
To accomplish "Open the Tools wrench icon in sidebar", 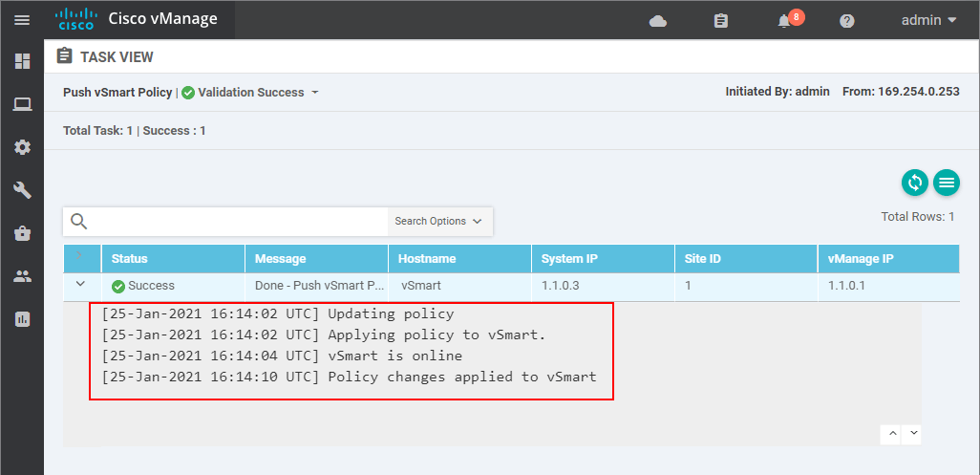I will [23, 190].
